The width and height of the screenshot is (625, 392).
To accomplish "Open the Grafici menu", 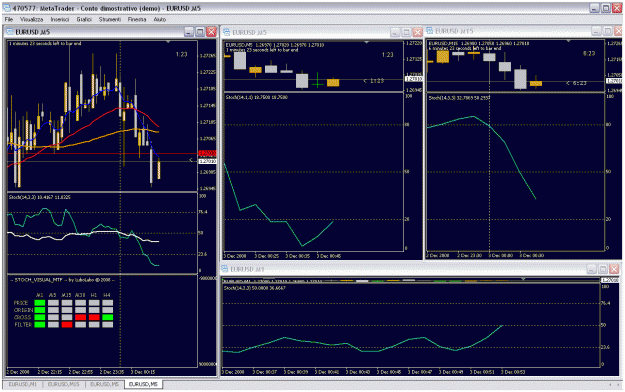I will point(84,19).
